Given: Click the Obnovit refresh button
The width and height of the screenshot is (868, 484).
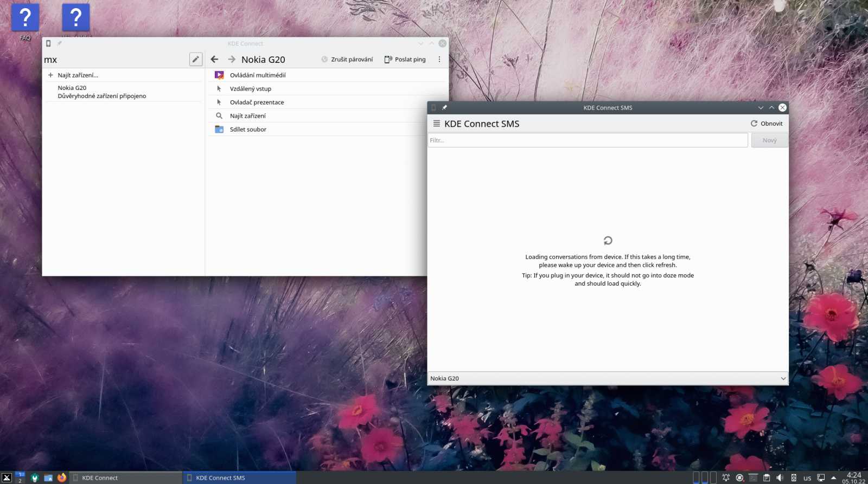Looking at the screenshot, I should pos(767,124).
